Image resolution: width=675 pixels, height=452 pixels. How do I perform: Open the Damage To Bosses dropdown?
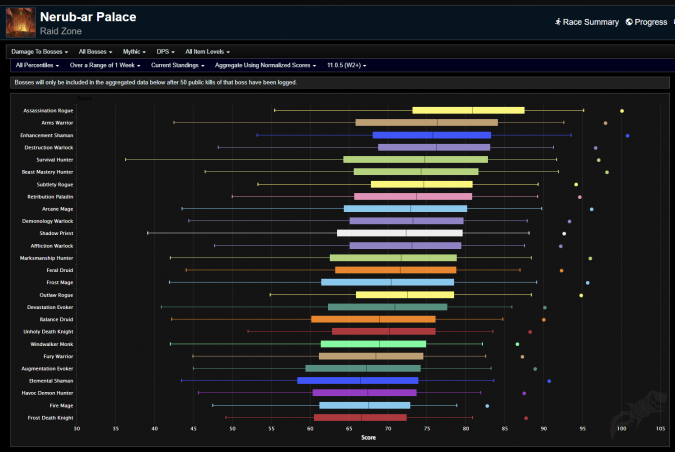pos(40,52)
